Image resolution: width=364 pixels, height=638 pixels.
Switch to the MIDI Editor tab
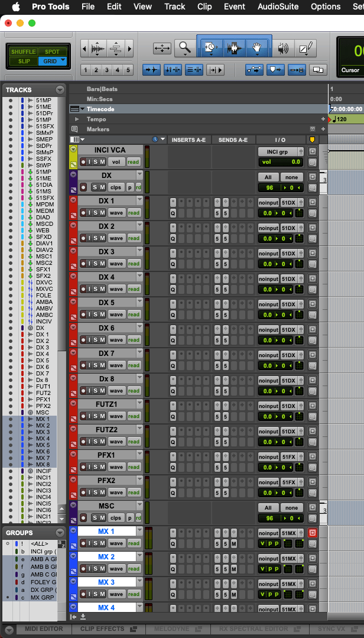(44, 629)
